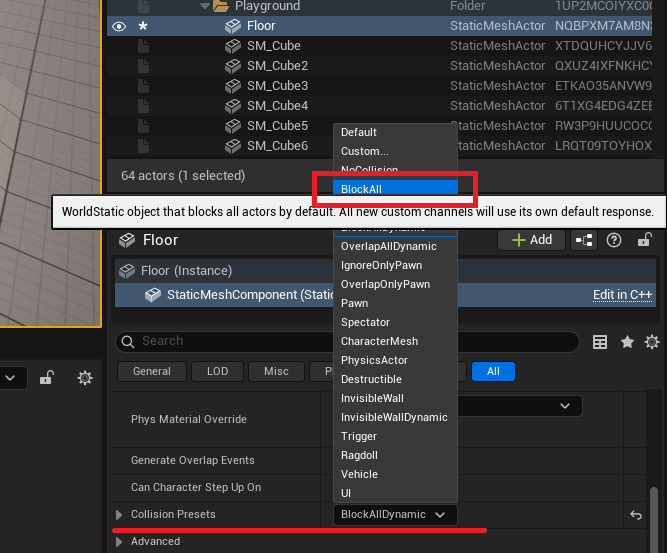
Task: Click the SM_Cube4 mesh icon
Action: tap(233, 106)
